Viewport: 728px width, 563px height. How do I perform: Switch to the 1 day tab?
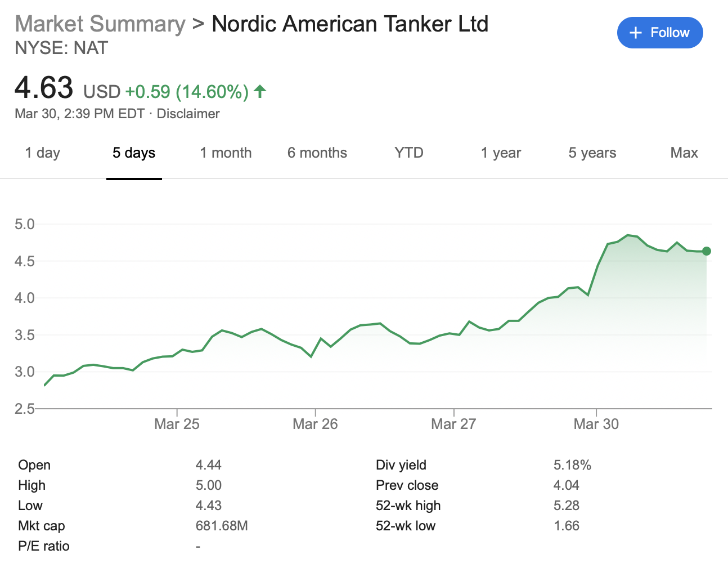[43, 153]
